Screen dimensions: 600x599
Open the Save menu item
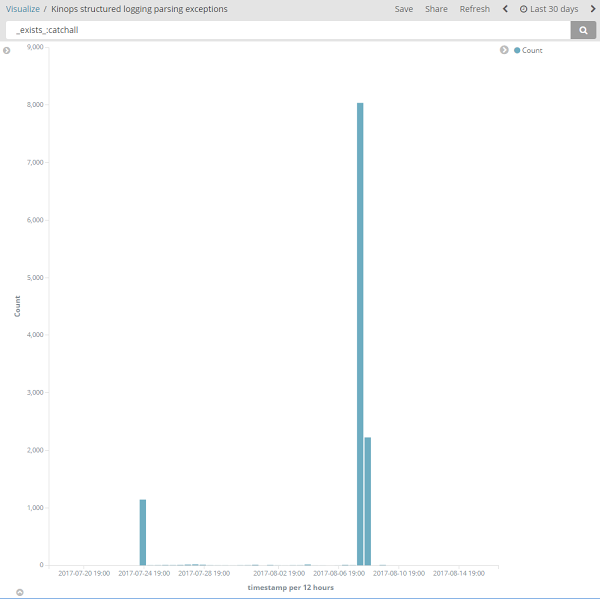tap(404, 9)
